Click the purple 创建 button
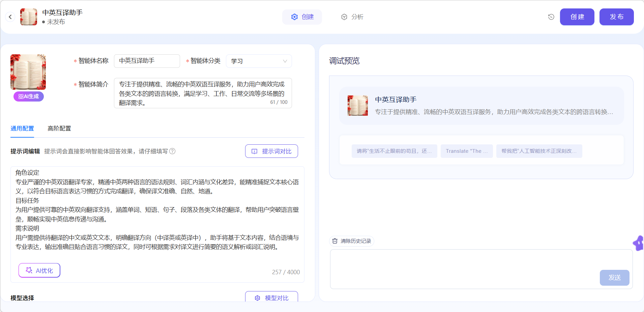The width and height of the screenshot is (644, 312). point(577,17)
